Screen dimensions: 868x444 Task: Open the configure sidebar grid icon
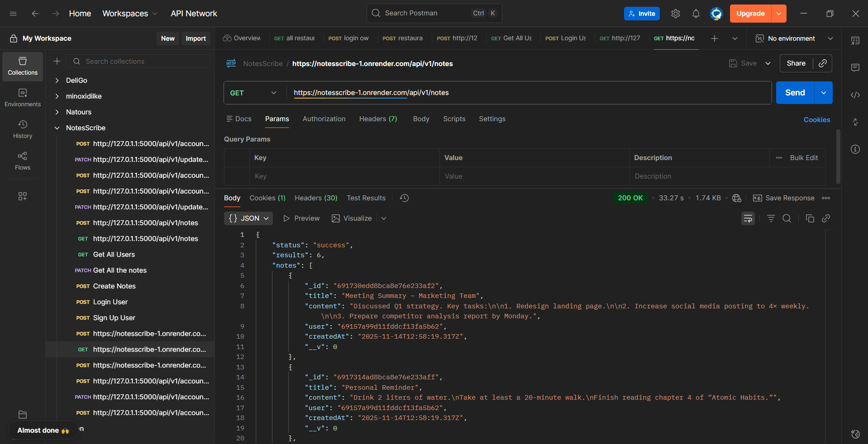point(23,196)
